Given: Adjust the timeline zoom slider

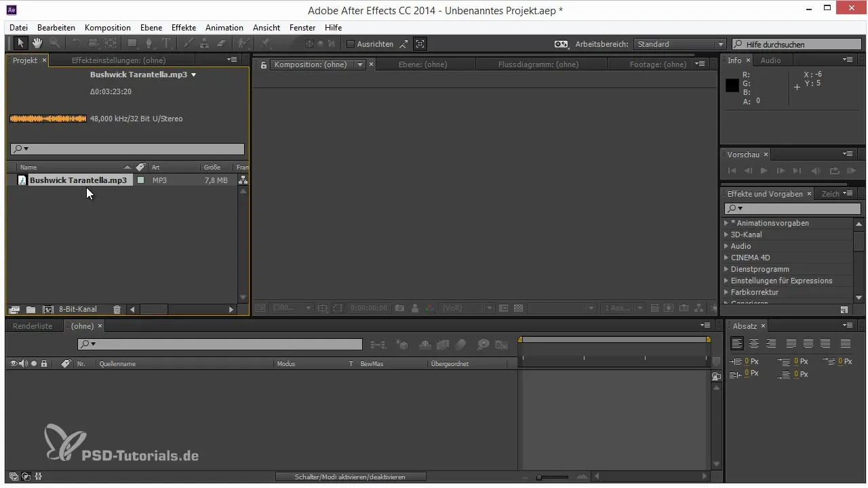Looking at the screenshot, I should click(540, 477).
